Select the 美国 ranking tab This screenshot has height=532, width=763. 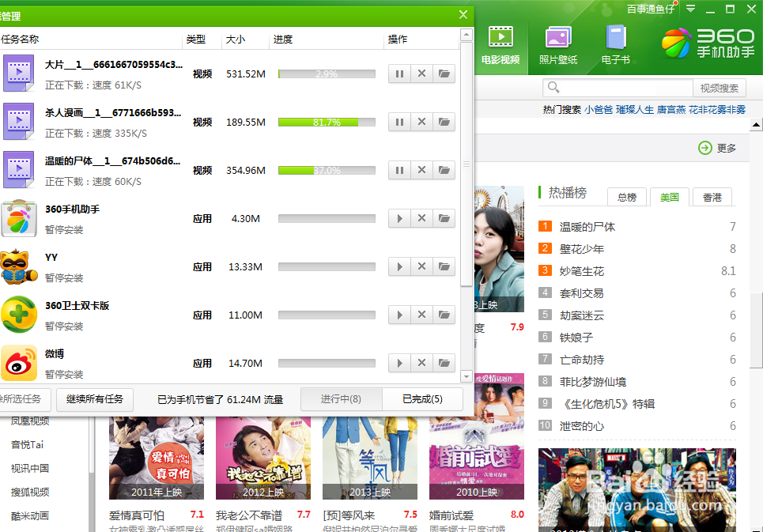click(670, 197)
